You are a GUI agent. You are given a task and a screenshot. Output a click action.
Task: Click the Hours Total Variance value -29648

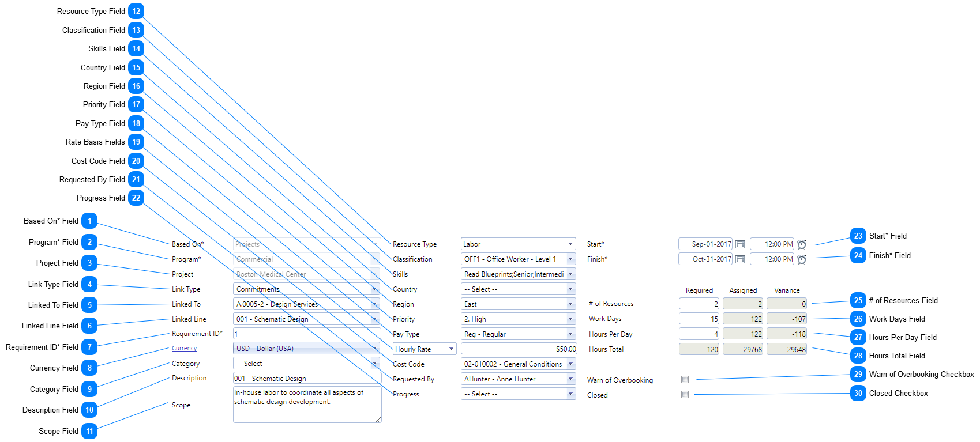(x=787, y=349)
